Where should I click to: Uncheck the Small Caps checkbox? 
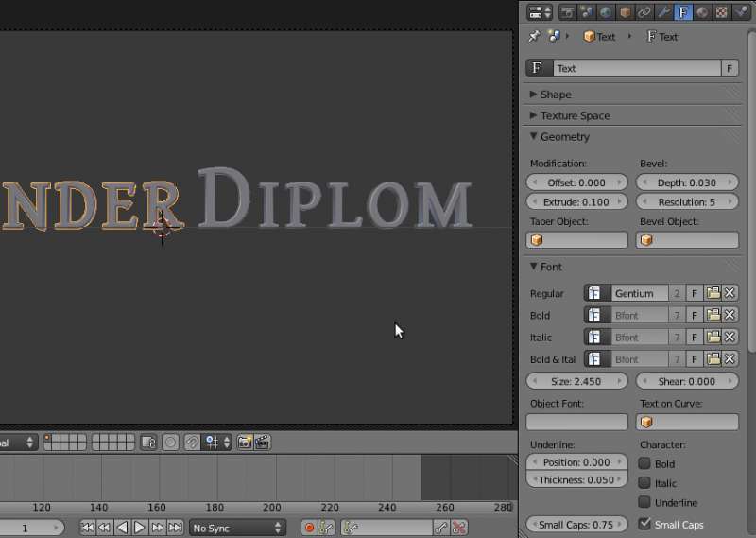click(644, 524)
